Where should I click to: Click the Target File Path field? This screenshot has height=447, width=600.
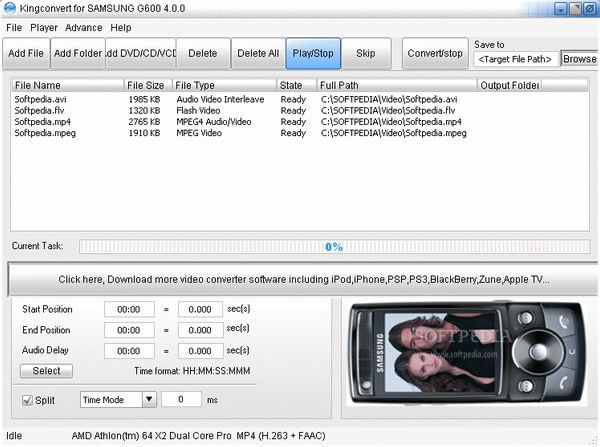coord(515,59)
